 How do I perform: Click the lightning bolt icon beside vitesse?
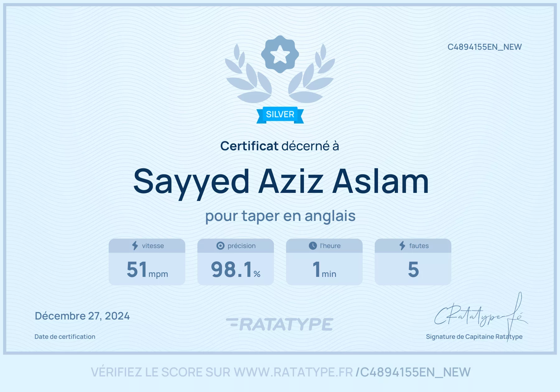click(135, 245)
